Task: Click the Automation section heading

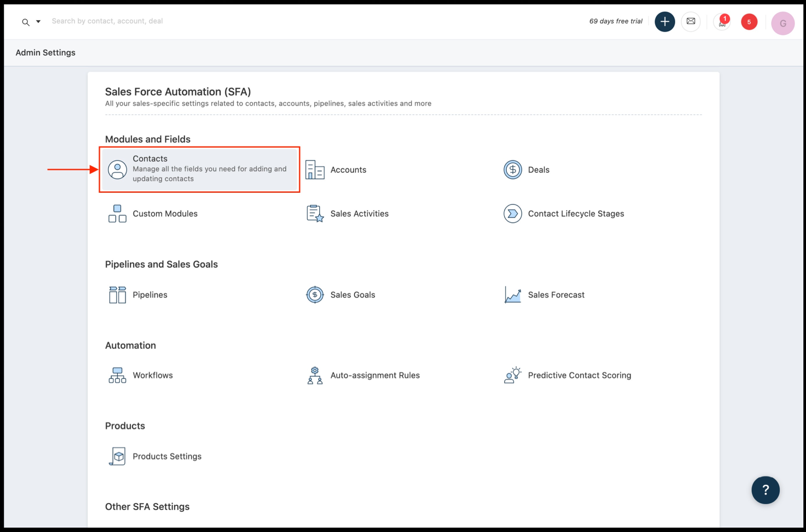Action: click(130, 345)
